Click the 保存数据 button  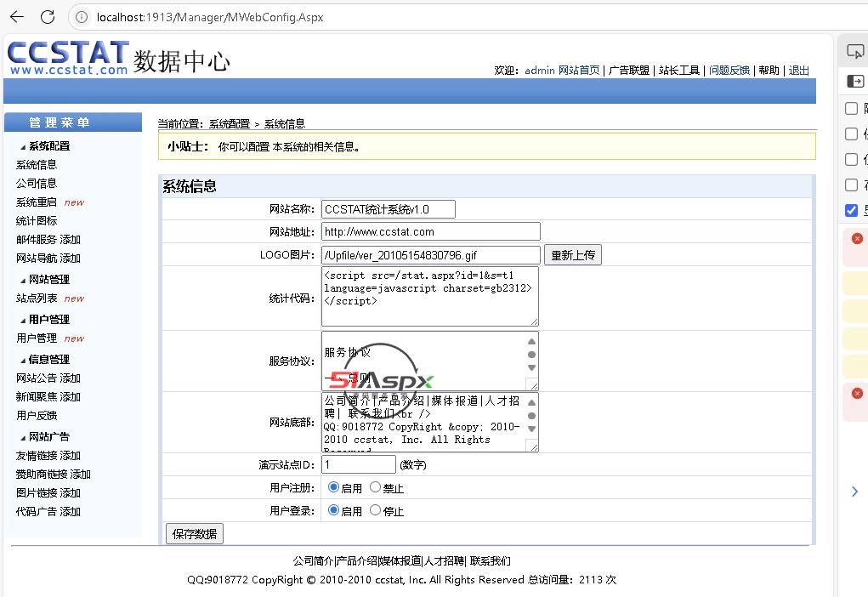pyautogui.click(x=195, y=534)
